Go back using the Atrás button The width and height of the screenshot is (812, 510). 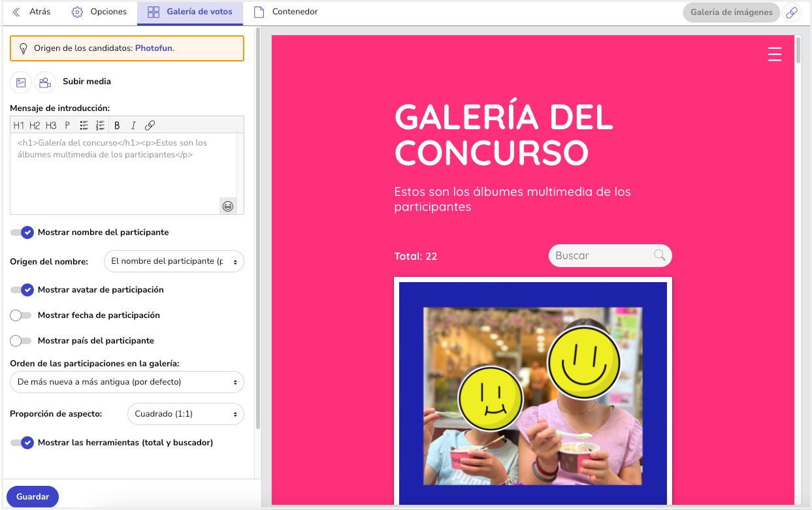[x=31, y=12]
